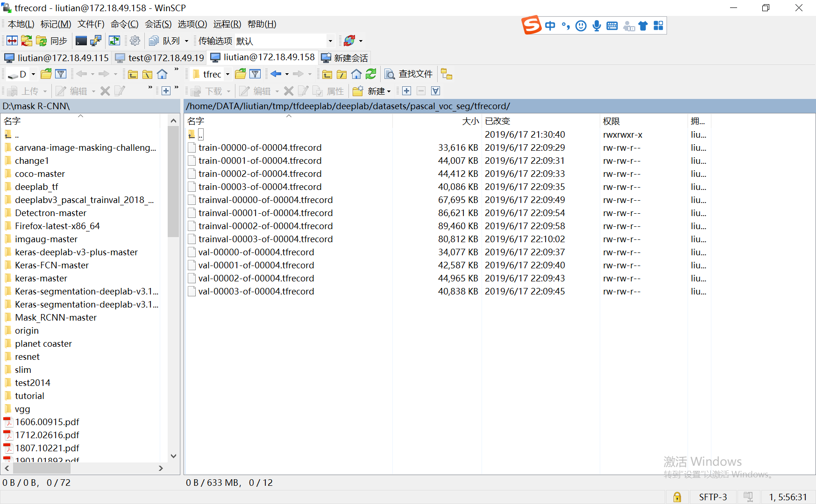This screenshot has height=504, width=816.
Task: Expand the remote back history dropdown arrow
Action: coord(287,74)
